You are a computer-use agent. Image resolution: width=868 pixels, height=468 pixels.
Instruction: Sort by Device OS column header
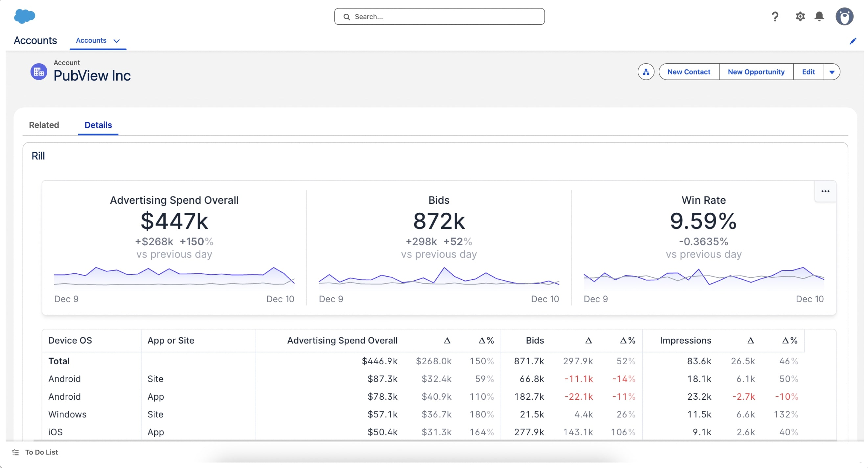click(x=70, y=340)
